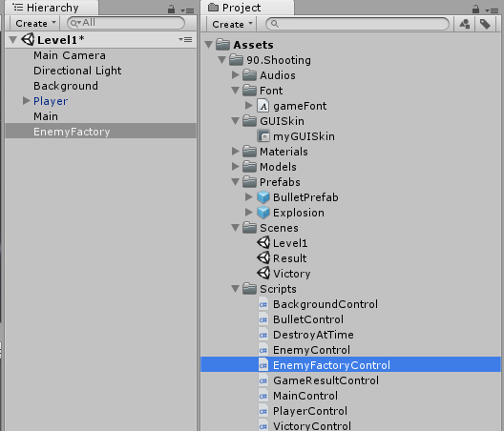The image size is (504, 431).
Task: Open the Hierarchy panel options menu
Action: [187, 10]
